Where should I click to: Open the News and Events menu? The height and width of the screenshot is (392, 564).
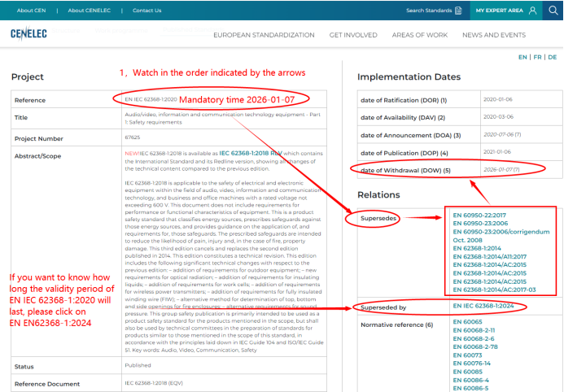[494, 35]
